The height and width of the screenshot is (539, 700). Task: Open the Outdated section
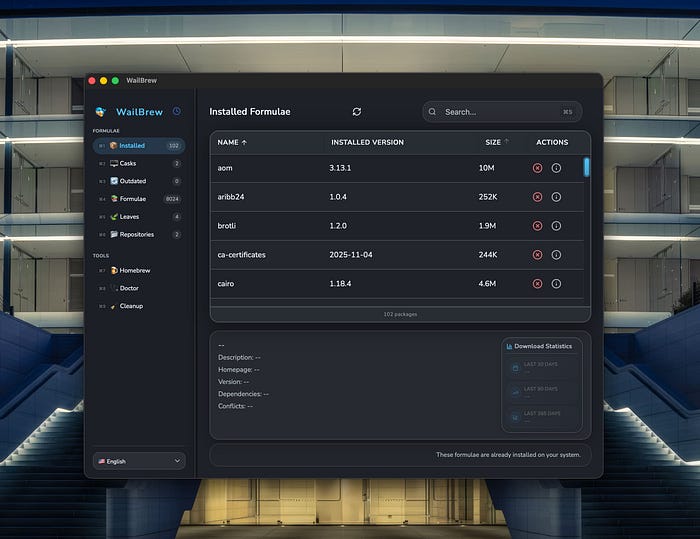coord(139,181)
